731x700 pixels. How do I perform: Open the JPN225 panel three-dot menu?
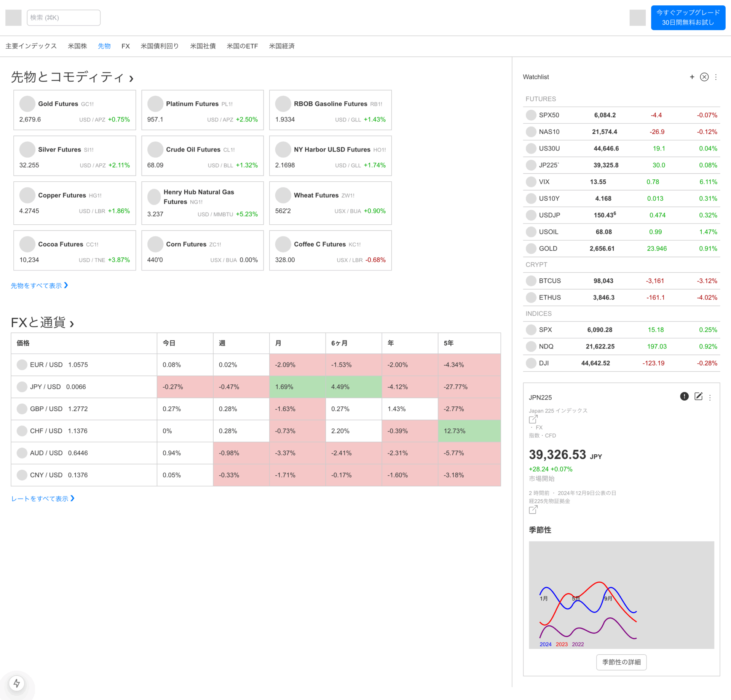[710, 397]
